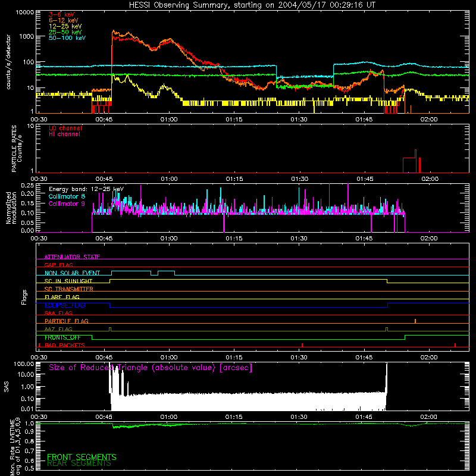This screenshot has height=476, width=476.
Task: Click the vertical 'Flags' axis title
Action: [x=24, y=297]
